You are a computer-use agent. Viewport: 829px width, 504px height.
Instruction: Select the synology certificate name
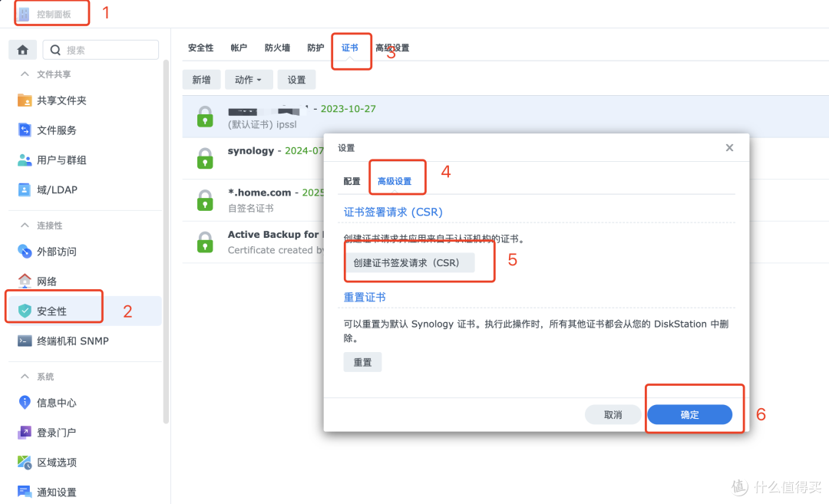250,151
